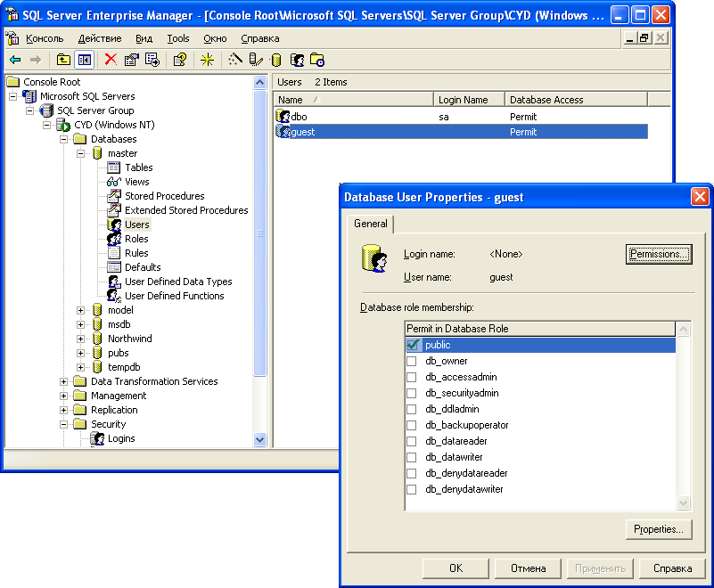Cancel the dialog with Отмена
Screen dimensions: 714x588
529,568
